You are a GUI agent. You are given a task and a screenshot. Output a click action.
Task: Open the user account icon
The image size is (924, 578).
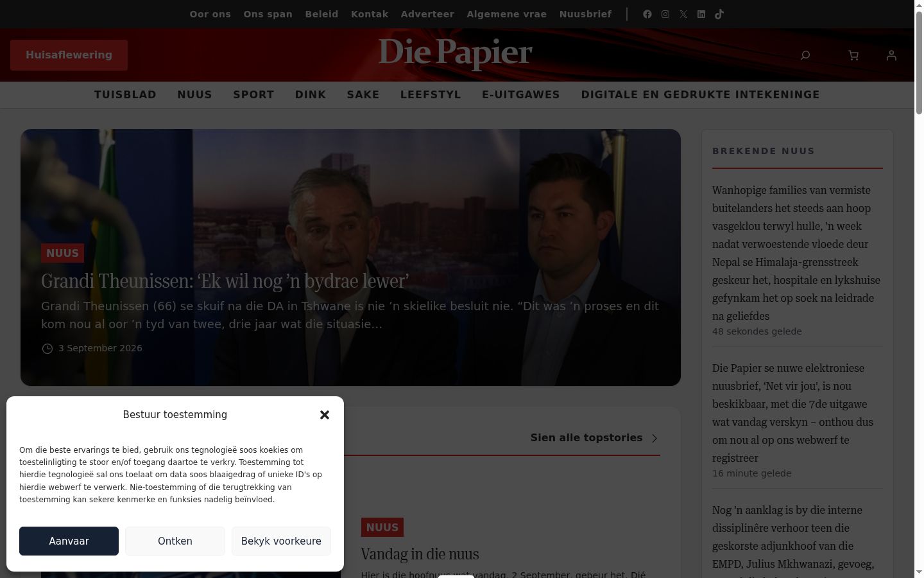pos(891,55)
